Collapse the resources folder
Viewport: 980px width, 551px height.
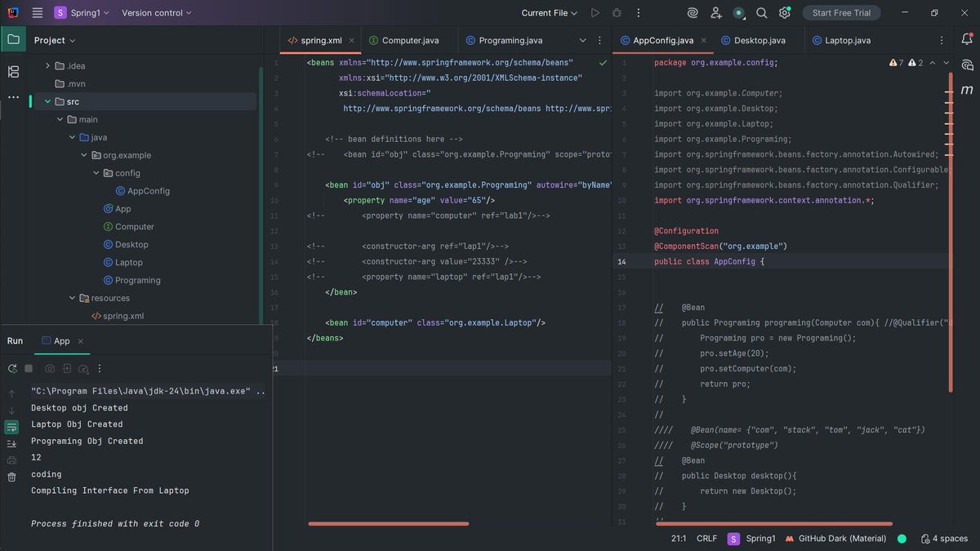(71, 298)
